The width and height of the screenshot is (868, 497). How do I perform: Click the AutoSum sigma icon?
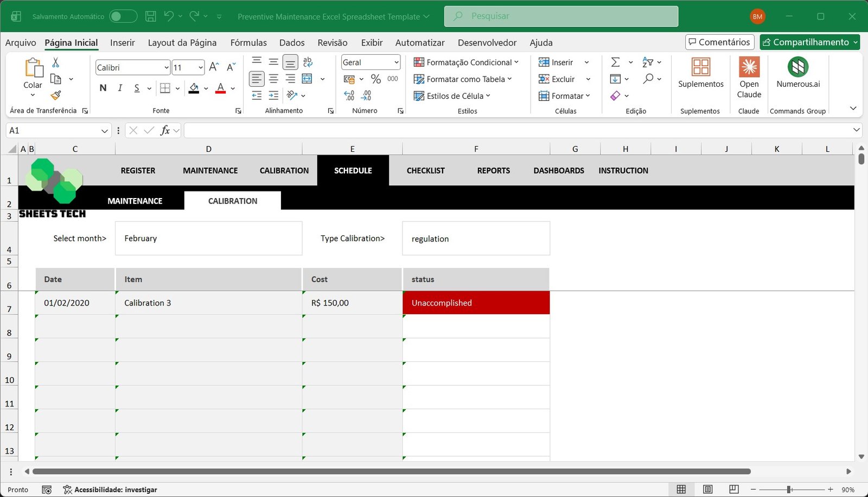pos(616,62)
